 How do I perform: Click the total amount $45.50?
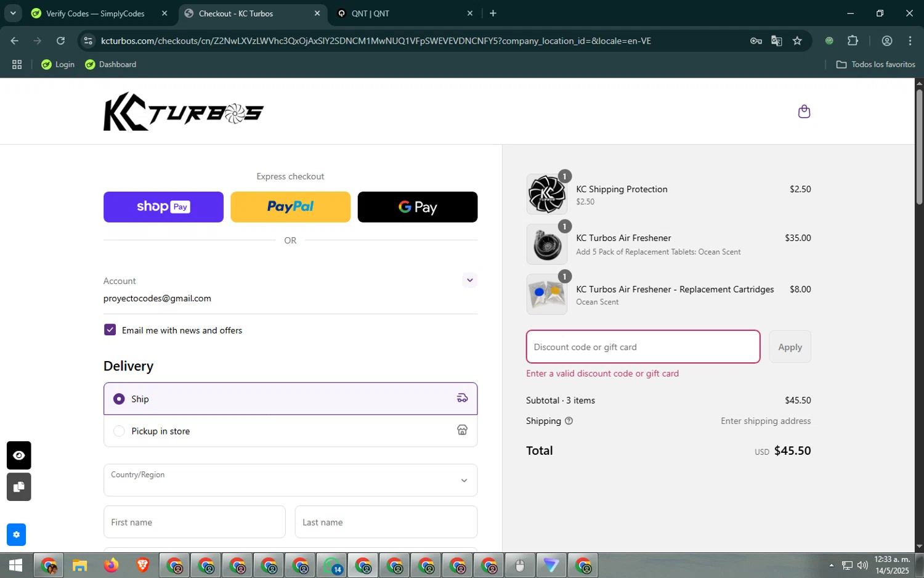click(792, 450)
